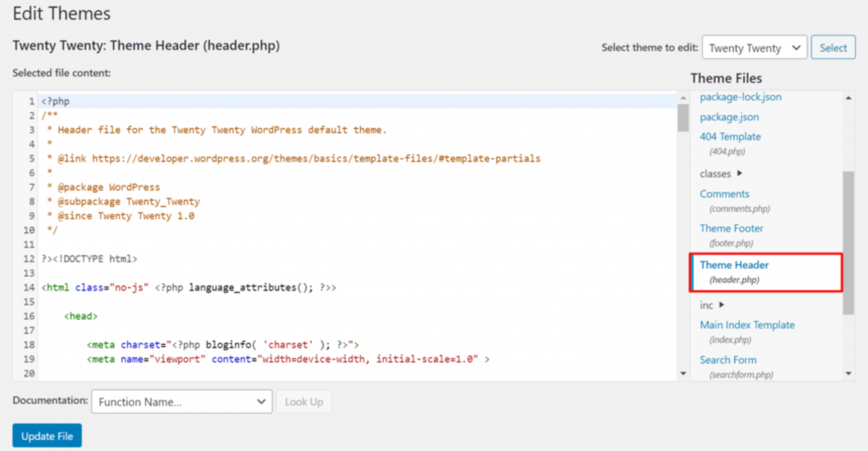Click the Select theme button
The width and height of the screenshot is (868, 451).
click(833, 47)
